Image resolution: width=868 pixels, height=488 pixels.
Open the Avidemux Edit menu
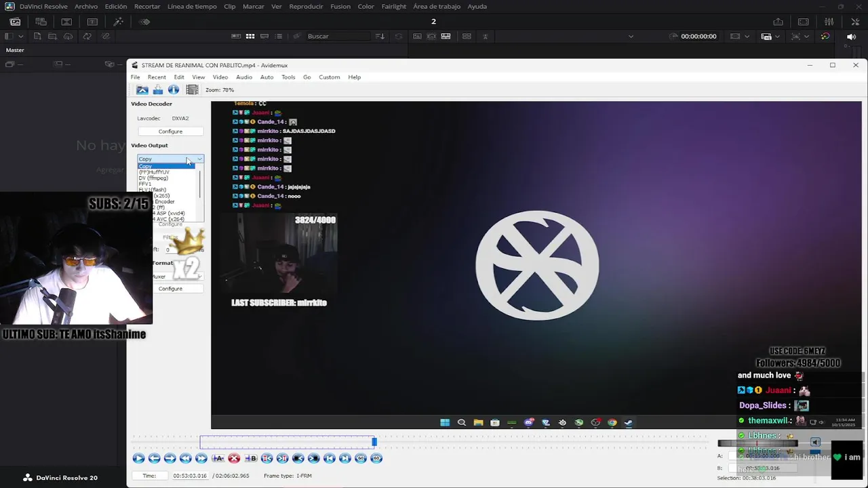179,77
